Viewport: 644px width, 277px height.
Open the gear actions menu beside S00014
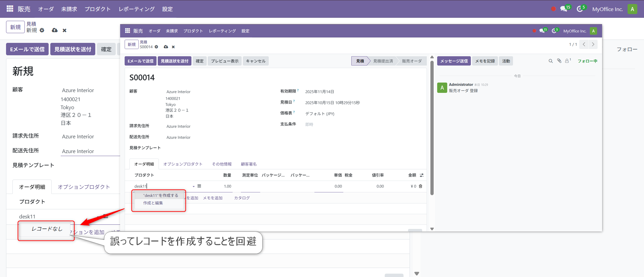point(156,47)
